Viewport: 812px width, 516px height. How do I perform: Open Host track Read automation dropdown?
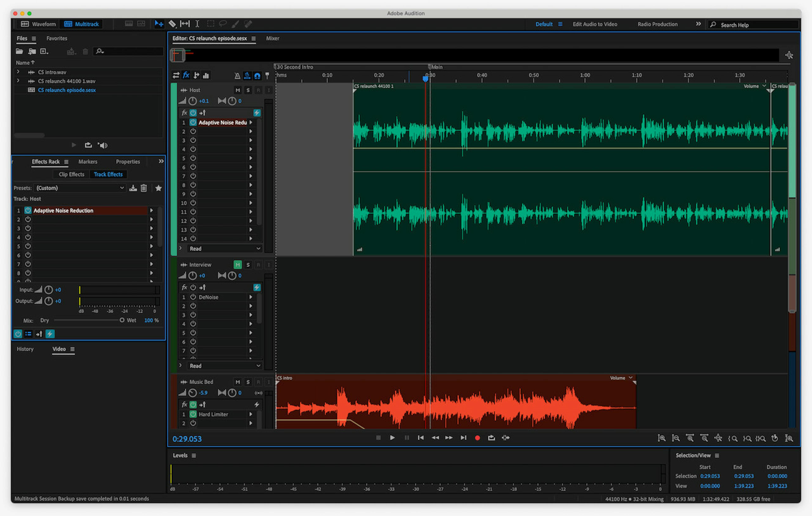(225, 249)
